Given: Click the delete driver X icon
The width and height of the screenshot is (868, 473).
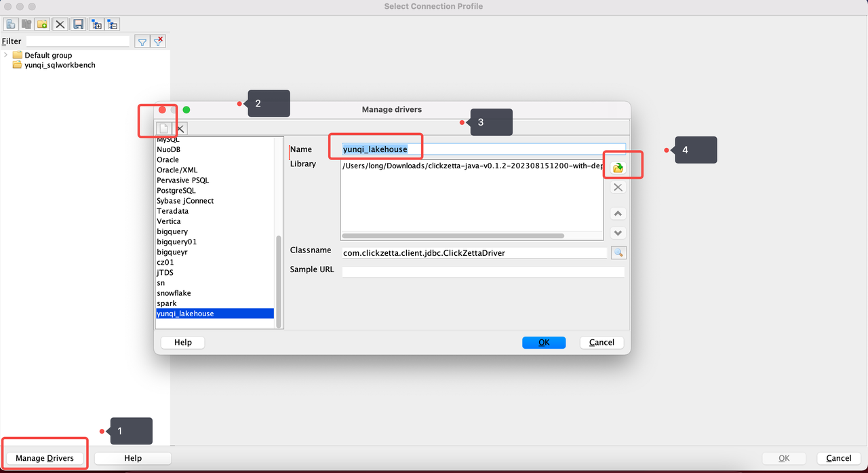Looking at the screenshot, I should tap(180, 128).
